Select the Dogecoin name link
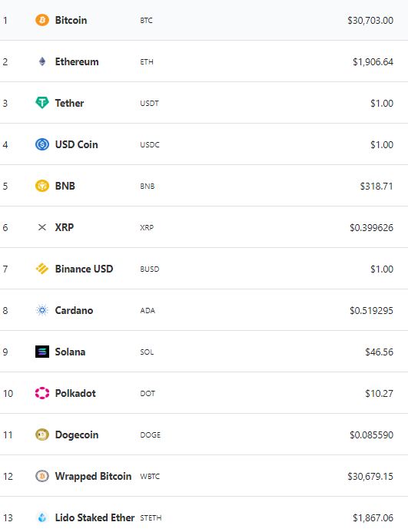Image resolution: width=408 pixels, height=532 pixels. pyautogui.click(x=77, y=435)
